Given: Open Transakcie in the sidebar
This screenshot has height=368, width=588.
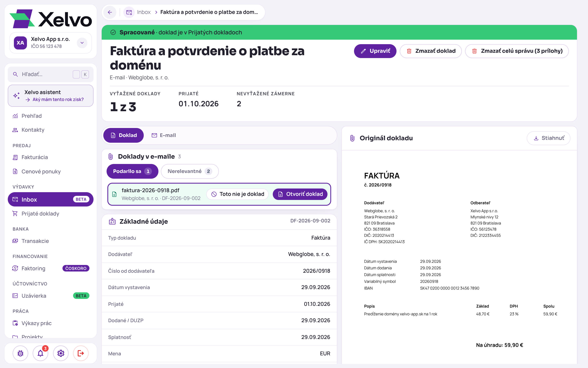Looking at the screenshot, I should pos(51,241).
